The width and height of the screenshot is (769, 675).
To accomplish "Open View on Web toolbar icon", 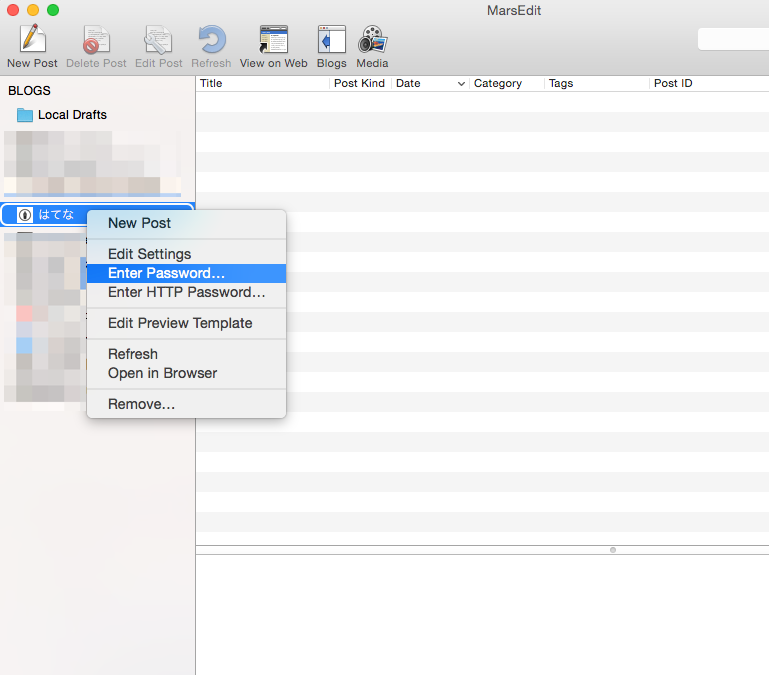I will coord(273,39).
